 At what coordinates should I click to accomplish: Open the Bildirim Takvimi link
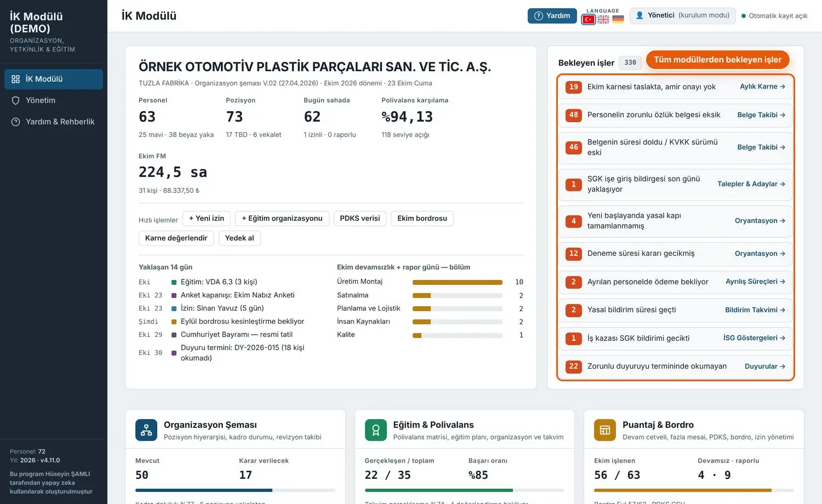755,310
